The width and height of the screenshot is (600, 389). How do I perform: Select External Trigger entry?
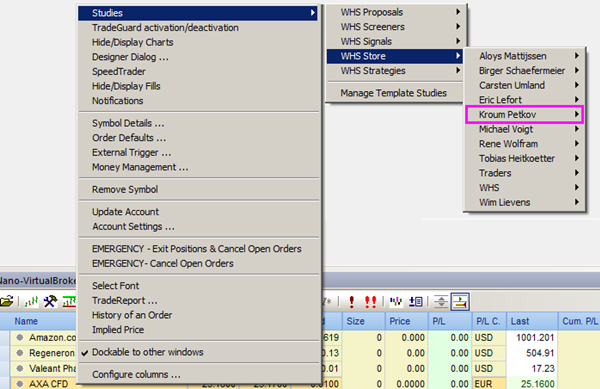click(x=199, y=152)
